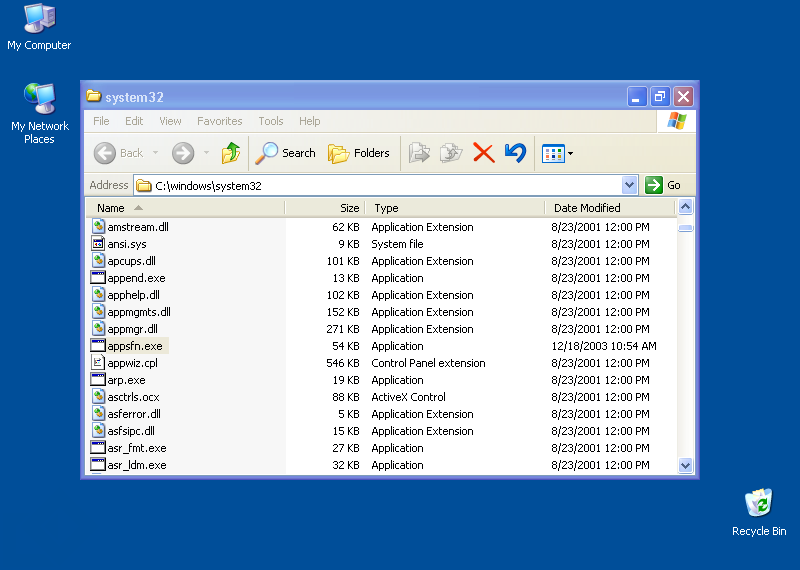
Task: Select the arp.exe file icon
Action: [98, 380]
